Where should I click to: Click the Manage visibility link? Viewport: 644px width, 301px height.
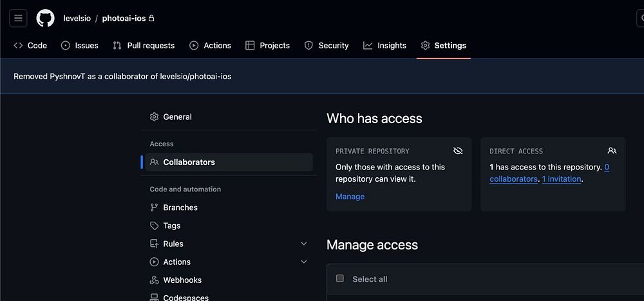pos(350,197)
